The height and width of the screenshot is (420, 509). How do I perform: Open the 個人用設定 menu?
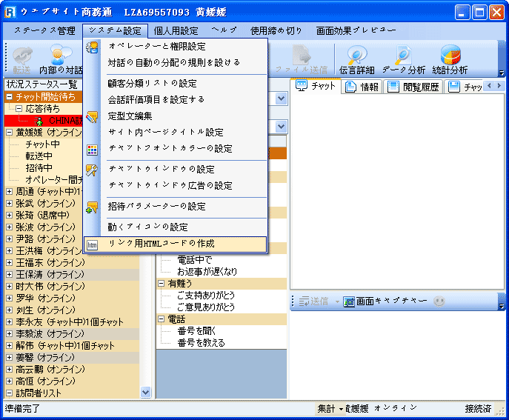point(176,30)
